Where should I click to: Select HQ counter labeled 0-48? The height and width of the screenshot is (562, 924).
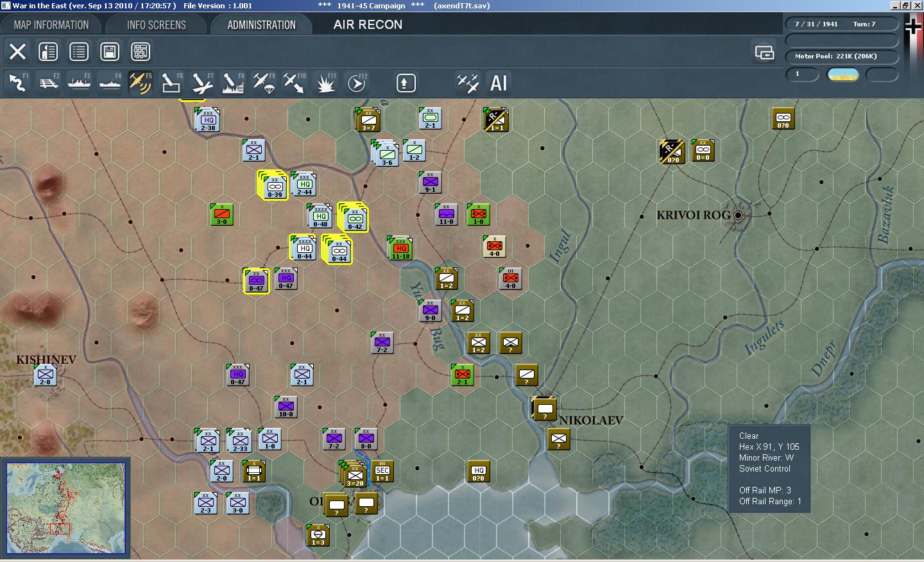point(320,216)
